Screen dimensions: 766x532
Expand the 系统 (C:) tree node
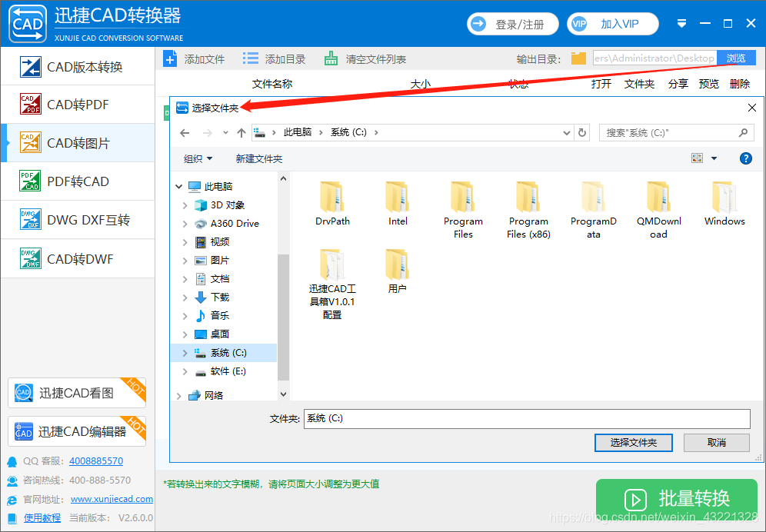point(185,353)
